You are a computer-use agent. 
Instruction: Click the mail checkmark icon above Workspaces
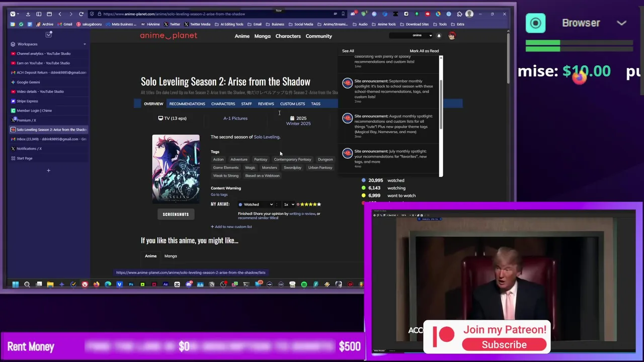pos(49,34)
